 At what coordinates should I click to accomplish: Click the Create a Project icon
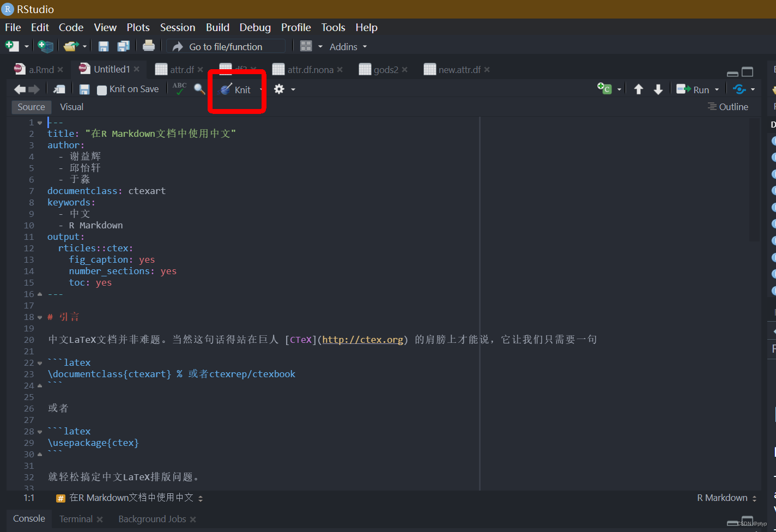pyautogui.click(x=46, y=46)
